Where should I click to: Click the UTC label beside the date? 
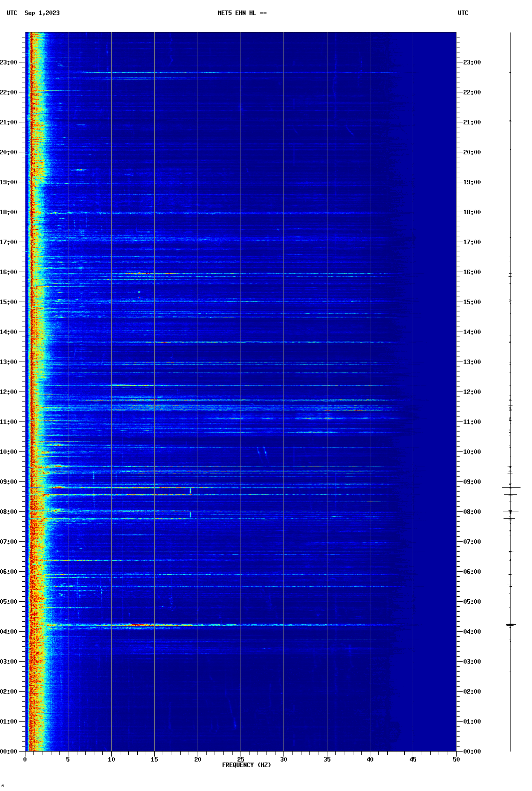(x=11, y=13)
